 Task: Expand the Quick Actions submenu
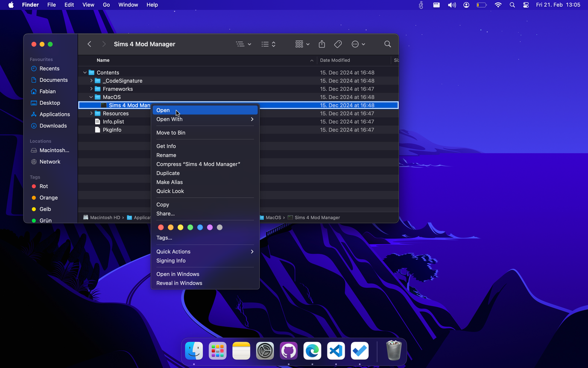[205, 252]
